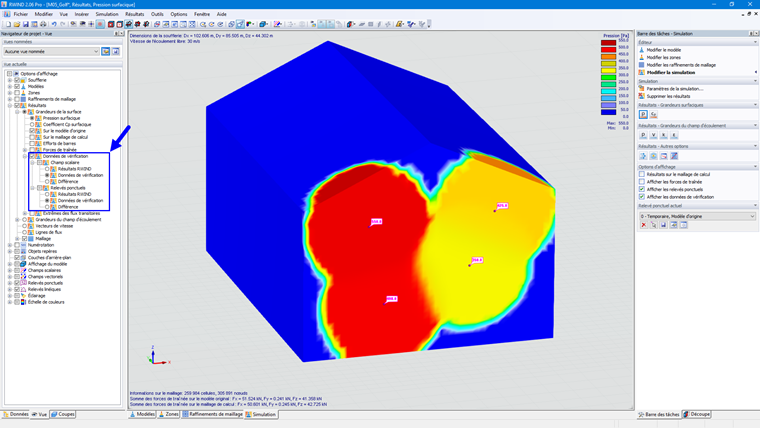Viewport: 760px width, 428px height.
Task: Uncheck 'Afficher les relevés ponctuels' checkbox
Action: 642,189
